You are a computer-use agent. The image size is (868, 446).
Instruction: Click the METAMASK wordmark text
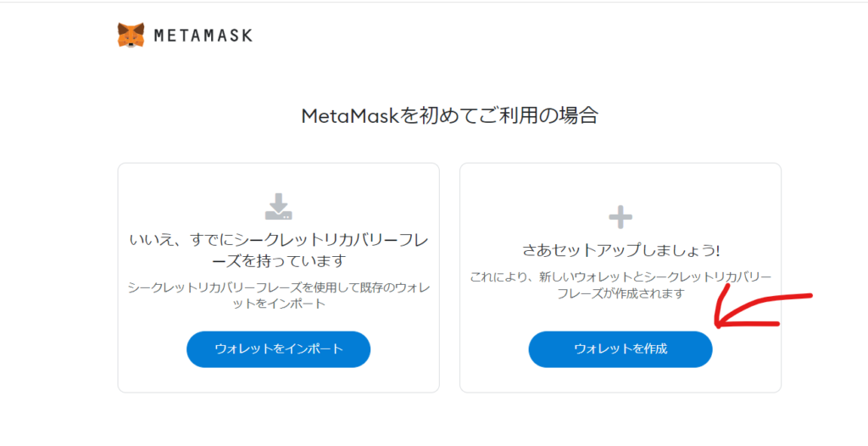(x=203, y=36)
